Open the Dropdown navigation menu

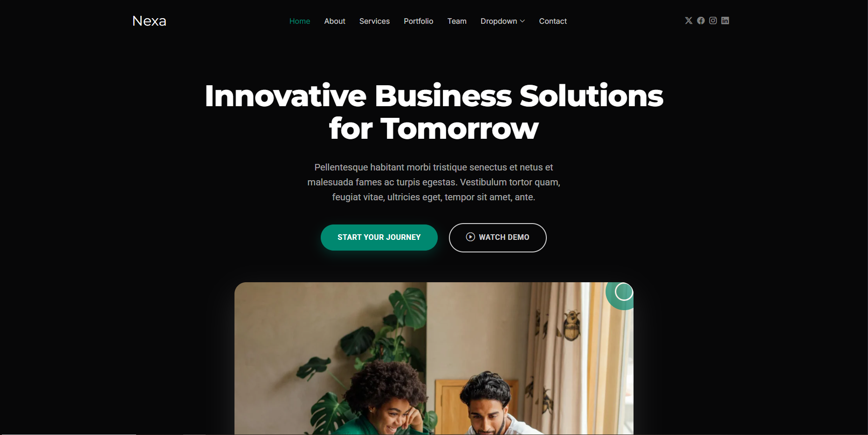tap(503, 21)
